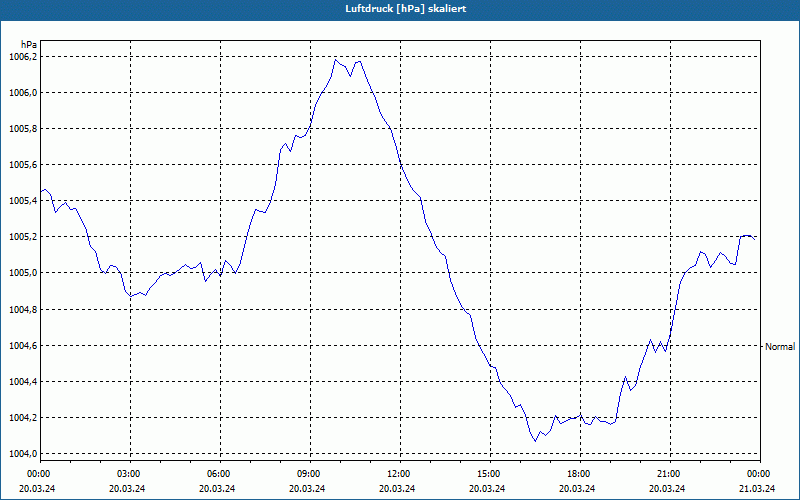800x500 pixels.
Task: Click the 1004,6 y-axis value
Action: [23, 346]
